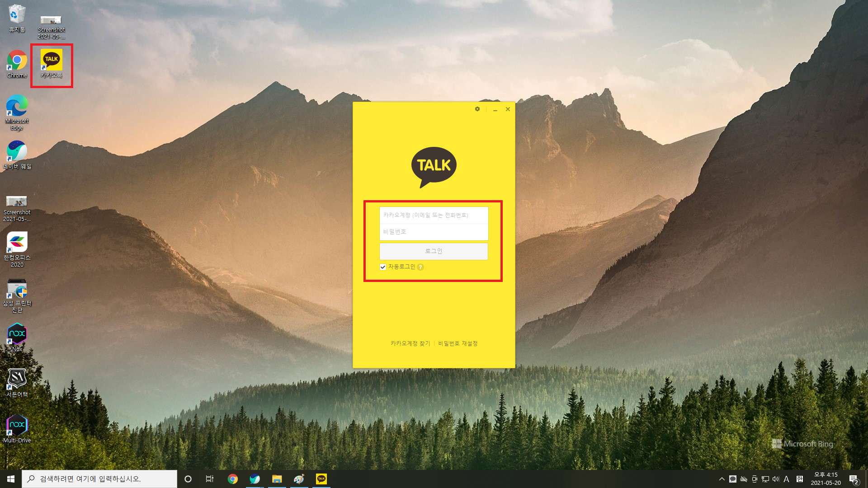The height and width of the screenshot is (488, 868).
Task: Open Task View on taskbar
Action: (x=210, y=479)
